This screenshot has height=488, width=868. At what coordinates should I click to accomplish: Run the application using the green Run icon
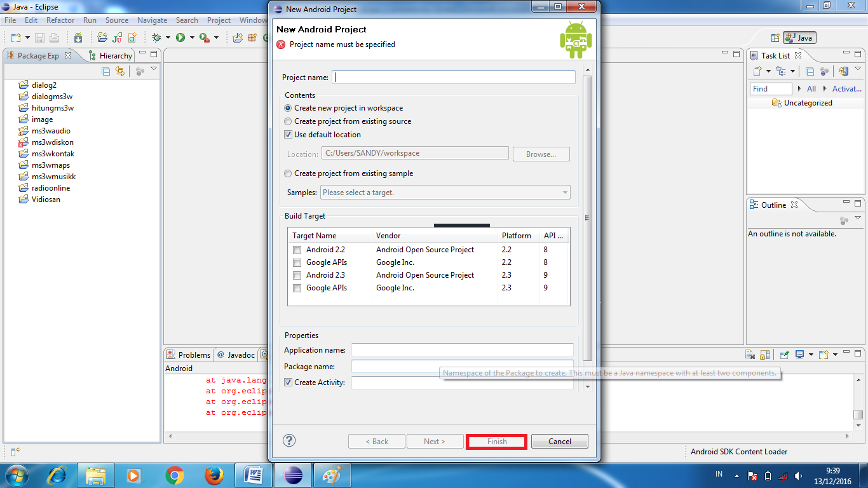click(x=180, y=37)
